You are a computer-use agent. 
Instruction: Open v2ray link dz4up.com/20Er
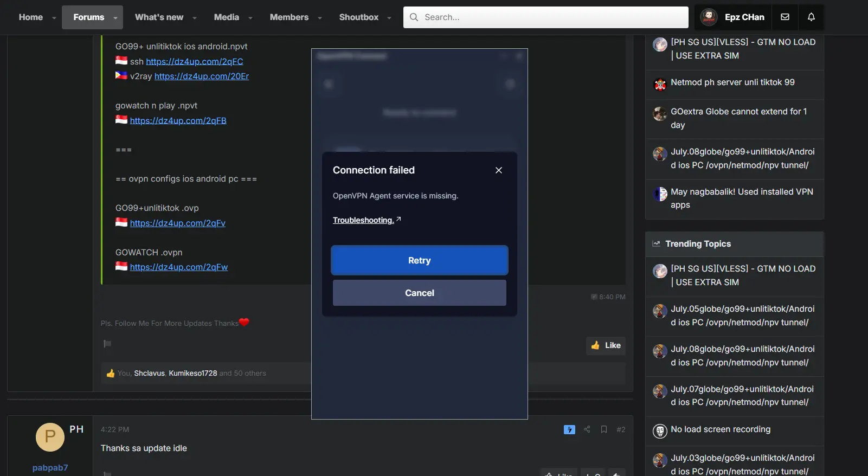(x=202, y=76)
